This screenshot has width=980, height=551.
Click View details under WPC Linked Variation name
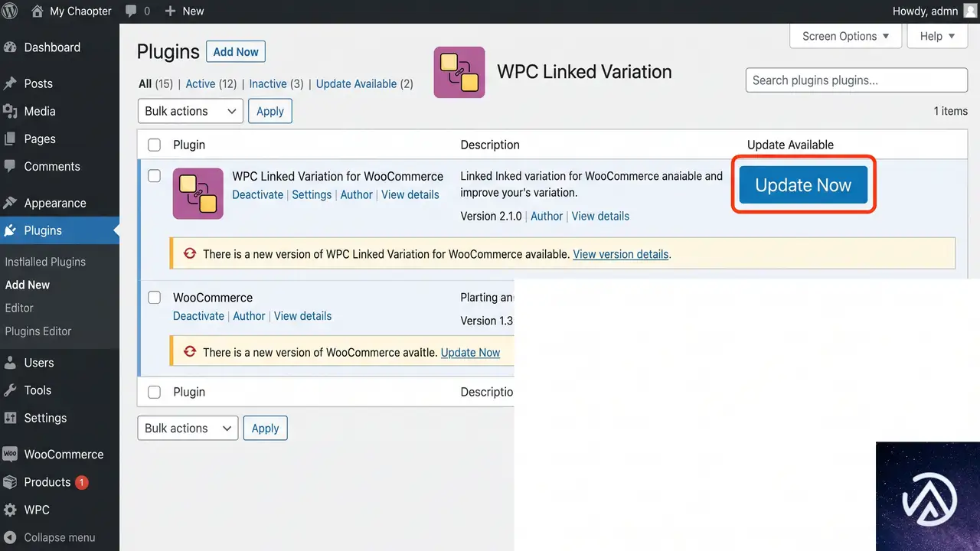point(410,194)
